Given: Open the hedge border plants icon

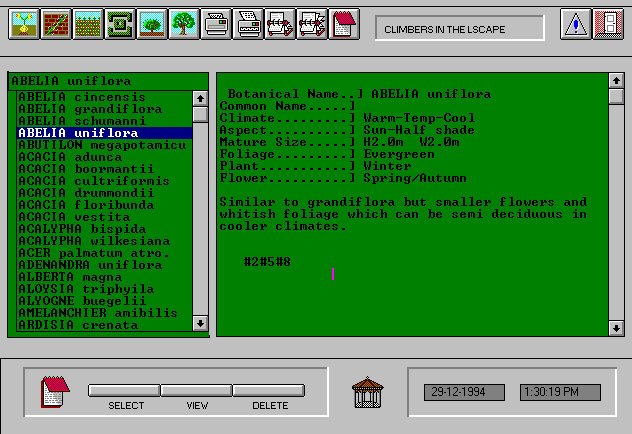Looking at the screenshot, I should (x=120, y=24).
